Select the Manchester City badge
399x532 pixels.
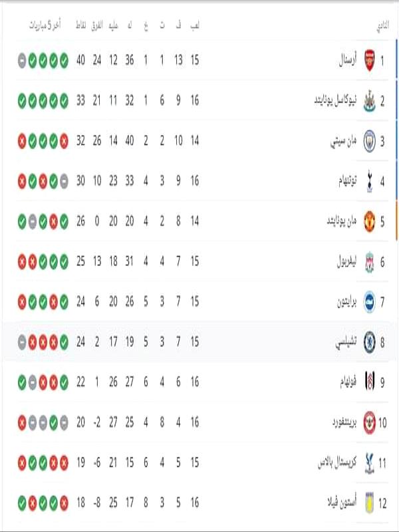pyautogui.click(x=370, y=141)
